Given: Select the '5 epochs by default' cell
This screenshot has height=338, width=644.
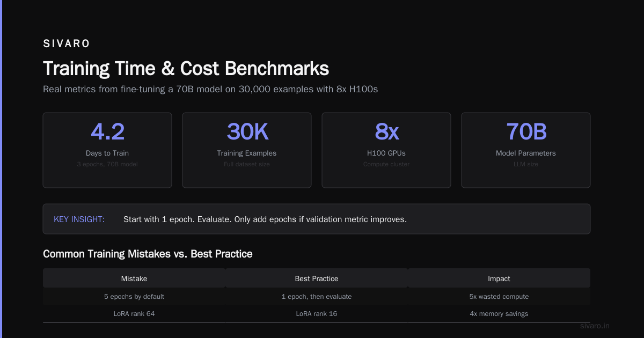Looking at the screenshot, I should point(134,297).
